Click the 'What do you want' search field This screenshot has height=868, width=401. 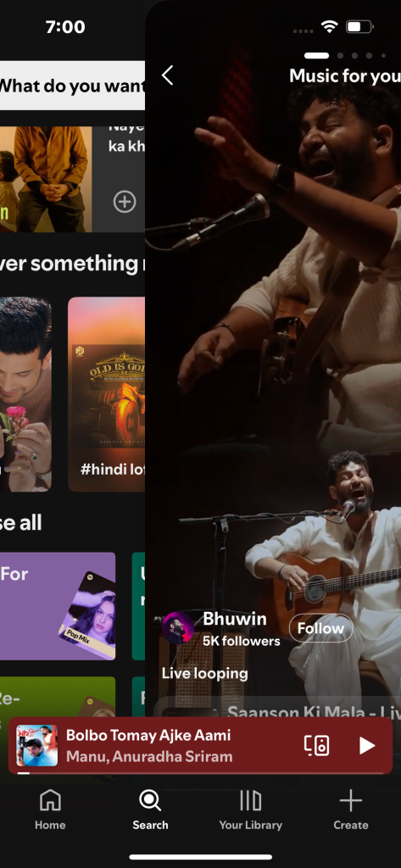[73, 86]
